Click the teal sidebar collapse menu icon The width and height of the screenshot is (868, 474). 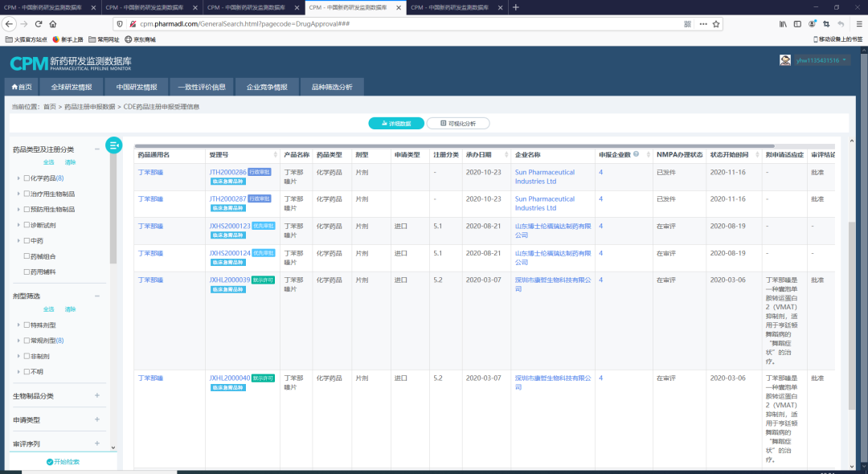[114, 145]
